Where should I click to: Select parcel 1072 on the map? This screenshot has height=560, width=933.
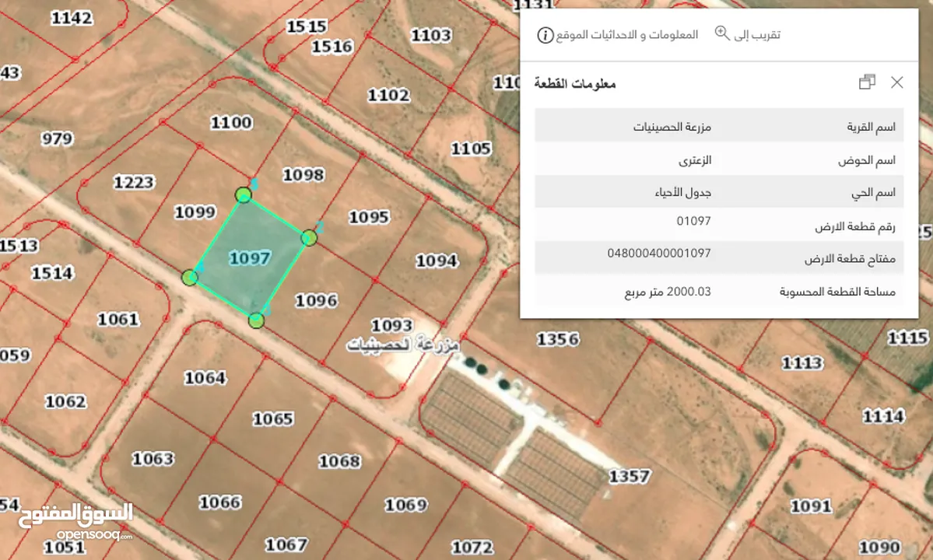[472, 548]
